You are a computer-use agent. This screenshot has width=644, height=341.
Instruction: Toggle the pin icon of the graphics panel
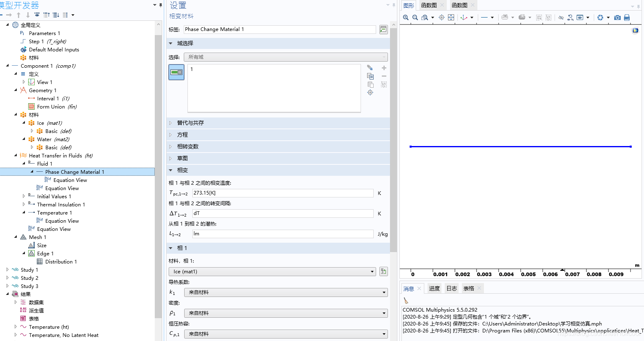pyautogui.click(x=639, y=6)
